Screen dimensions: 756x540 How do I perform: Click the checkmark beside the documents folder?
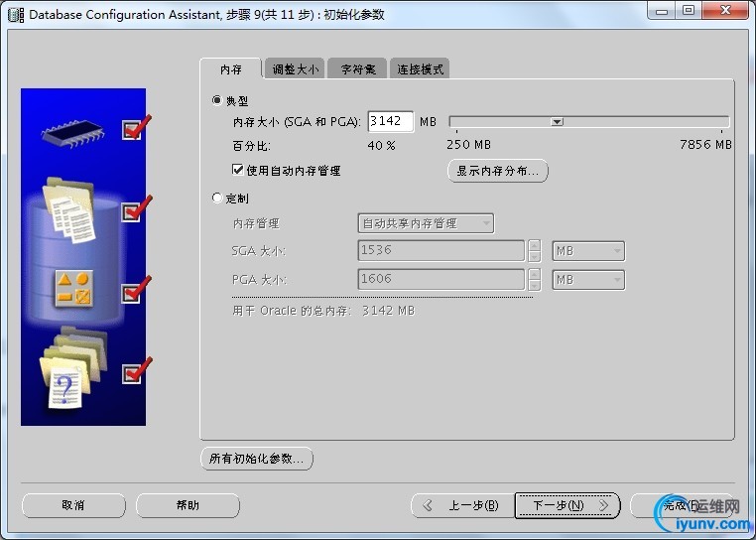(x=137, y=209)
